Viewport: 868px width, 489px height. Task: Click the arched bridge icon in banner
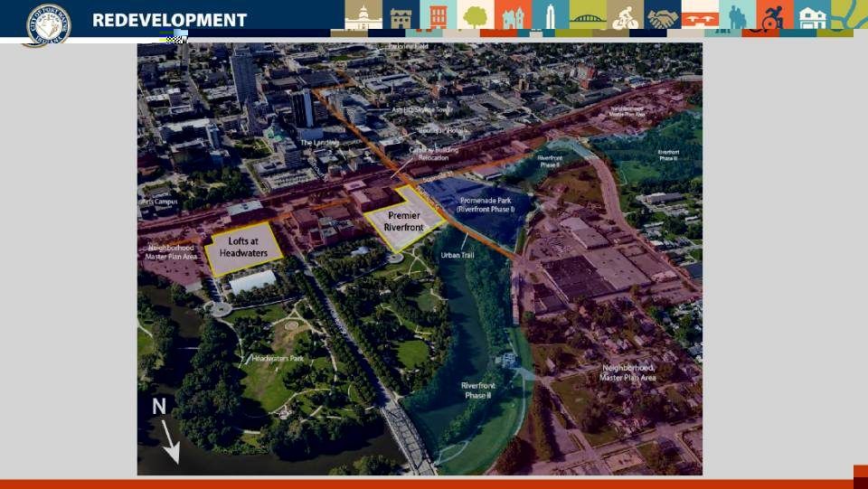click(x=588, y=15)
